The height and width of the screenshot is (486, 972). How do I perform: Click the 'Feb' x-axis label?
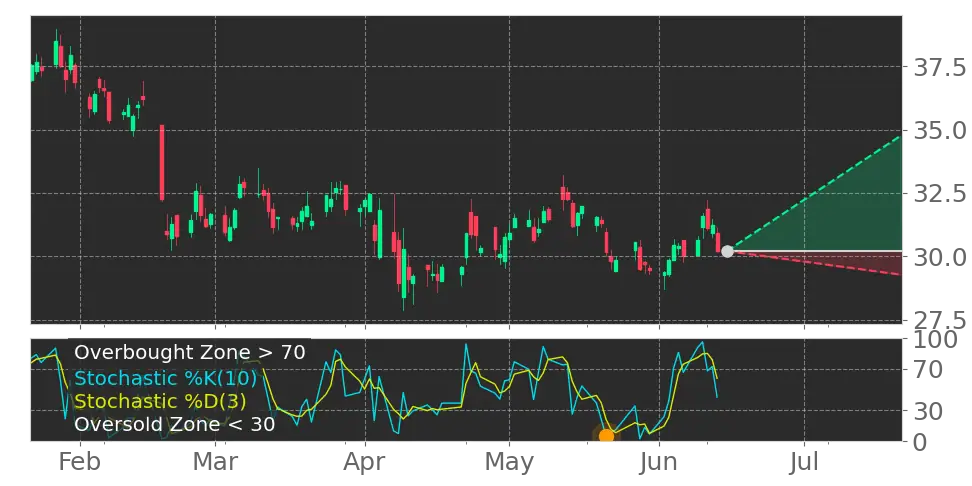80,462
